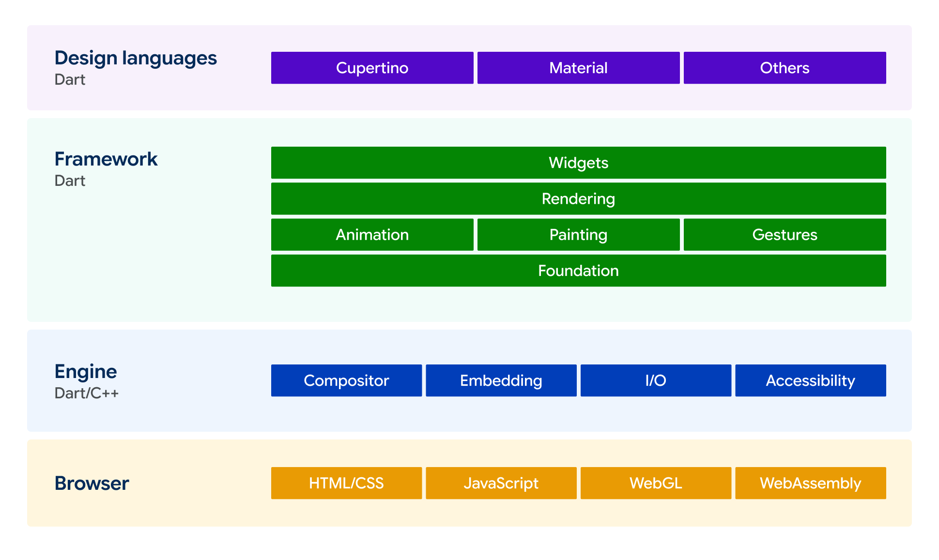Select the Gestures block
Image resolution: width=939 pixels, height=560 pixels.
pos(785,234)
